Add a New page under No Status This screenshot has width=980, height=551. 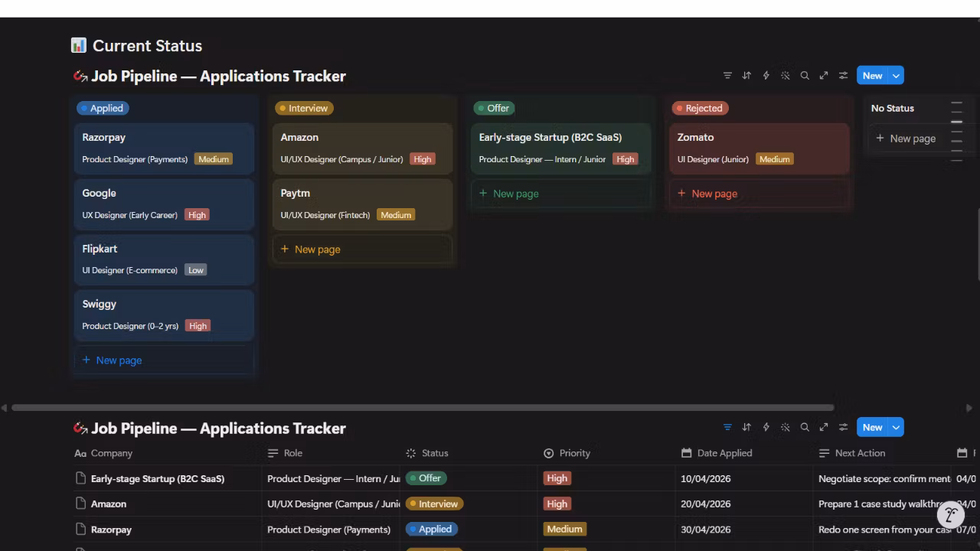point(906,139)
